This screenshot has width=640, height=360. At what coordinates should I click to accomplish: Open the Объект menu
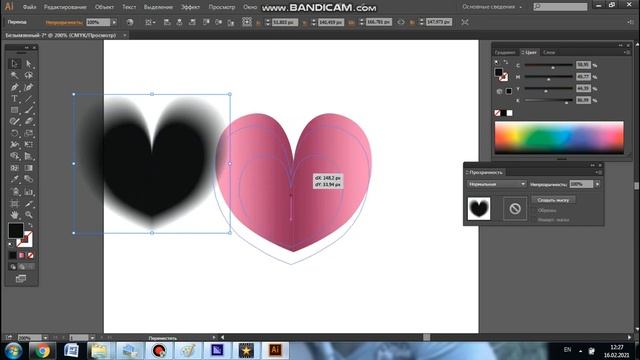(x=104, y=7)
